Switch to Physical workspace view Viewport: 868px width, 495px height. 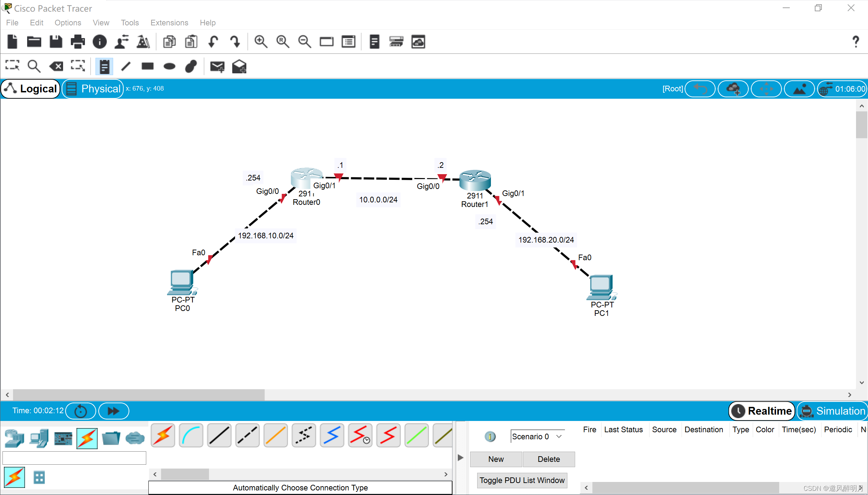[x=93, y=88]
